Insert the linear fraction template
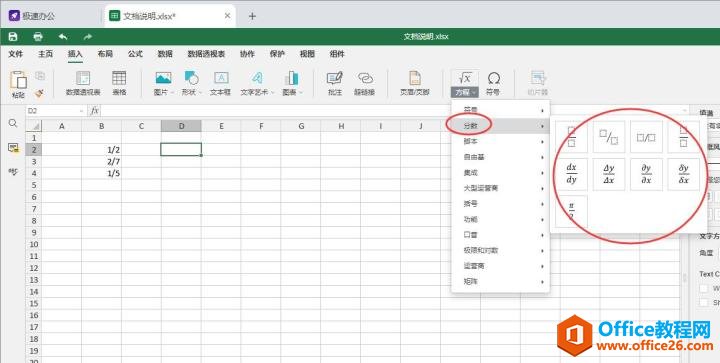 [646, 137]
